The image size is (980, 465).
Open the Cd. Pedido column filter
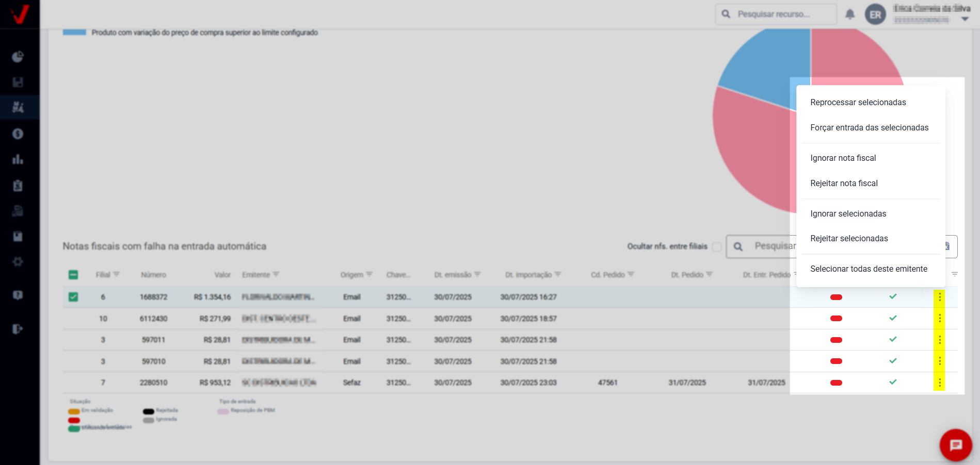[x=631, y=274]
